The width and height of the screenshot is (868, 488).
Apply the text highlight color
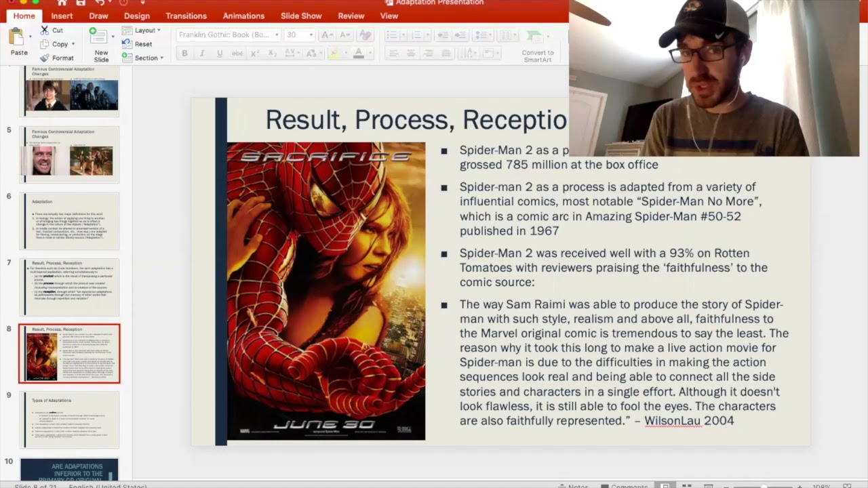click(334, 53)
